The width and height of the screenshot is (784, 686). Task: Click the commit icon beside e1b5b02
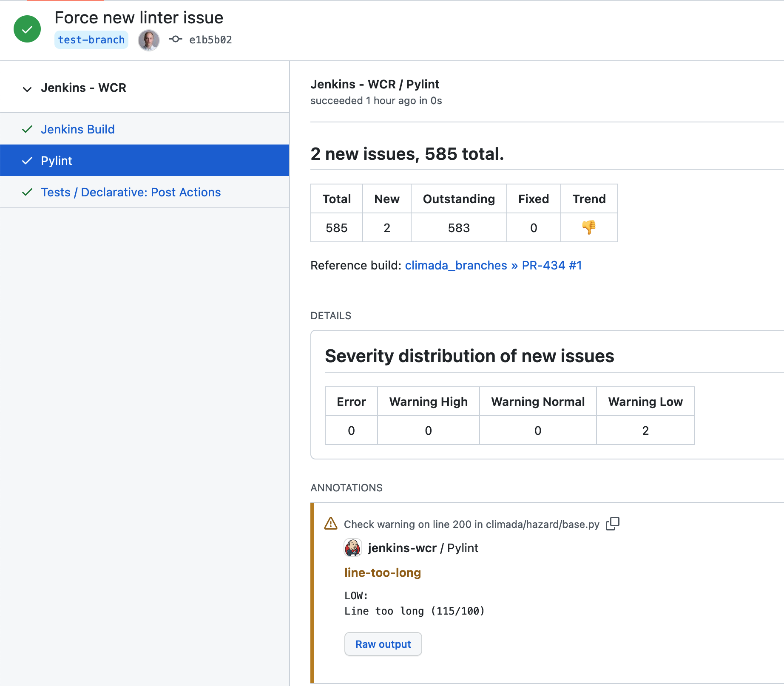(x=175, y=40)
